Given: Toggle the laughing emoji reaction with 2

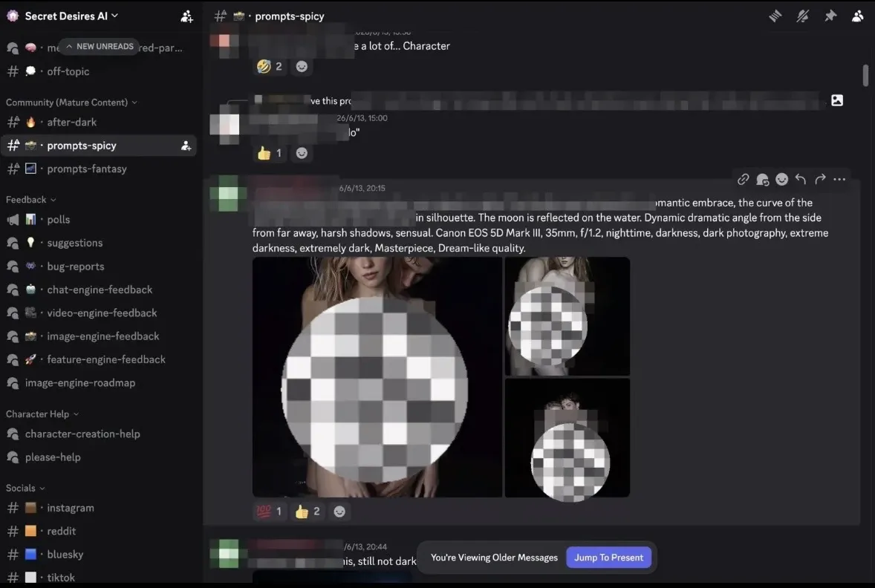Looking at the screenshot, I should pos(270,66).
